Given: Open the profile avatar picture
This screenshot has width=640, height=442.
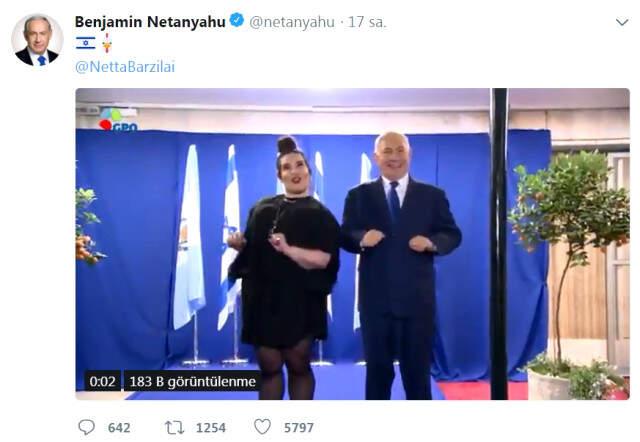Looking at the screenshot, I should (37, 40).
